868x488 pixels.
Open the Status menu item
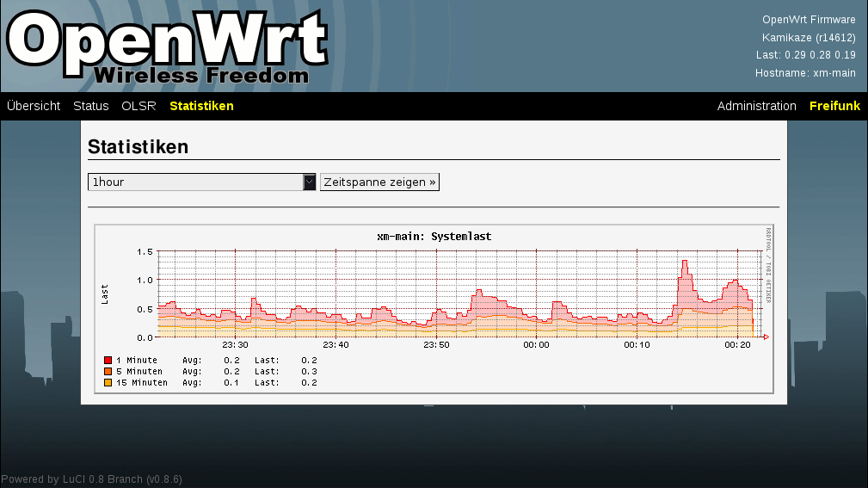click(x=91, y=106)
